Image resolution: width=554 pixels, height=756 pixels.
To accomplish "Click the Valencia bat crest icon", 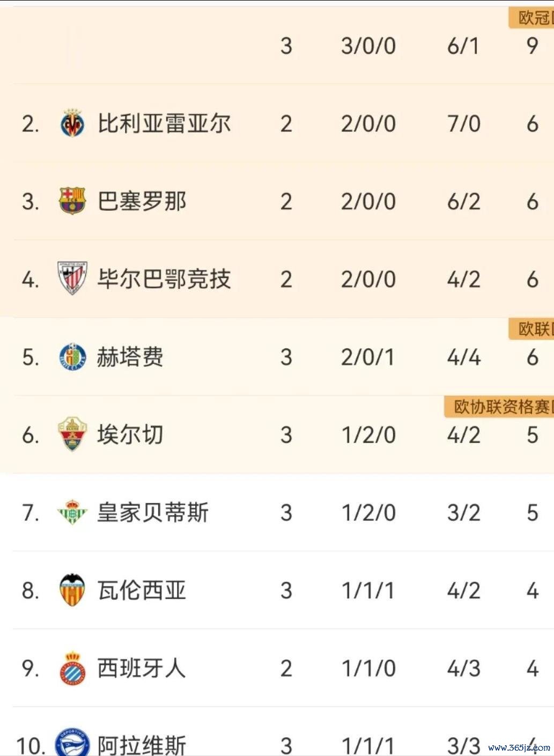I will (72, 590).
